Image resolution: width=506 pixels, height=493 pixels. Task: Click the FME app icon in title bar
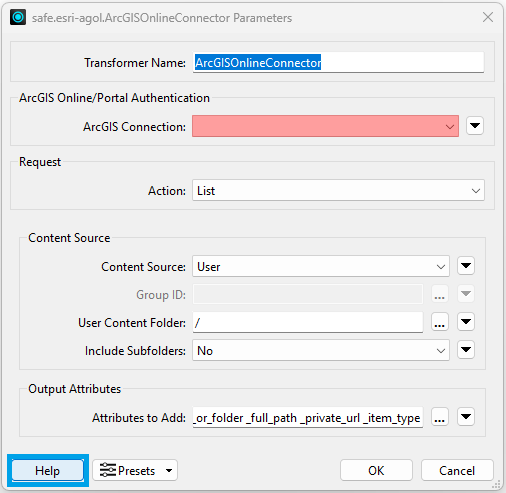pos(18,17)
